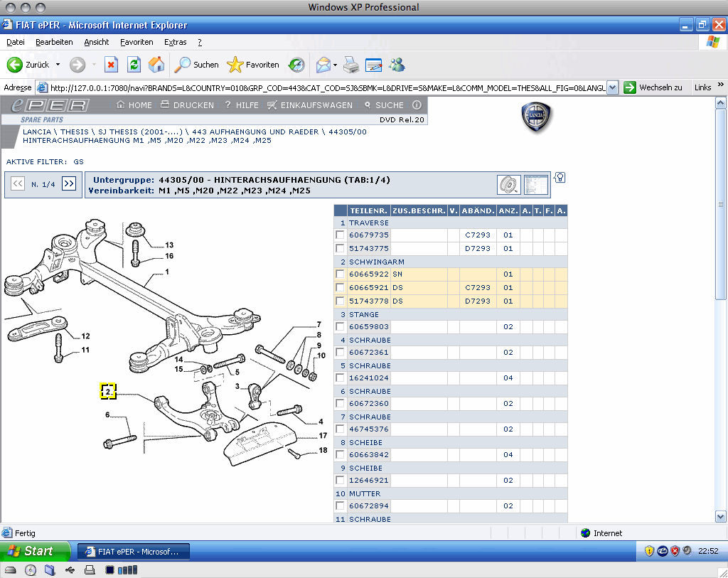Click the CD drive icon in bottom bar
Image resolution: width=728 pixels, height=578 pixels.
point(30,570)
